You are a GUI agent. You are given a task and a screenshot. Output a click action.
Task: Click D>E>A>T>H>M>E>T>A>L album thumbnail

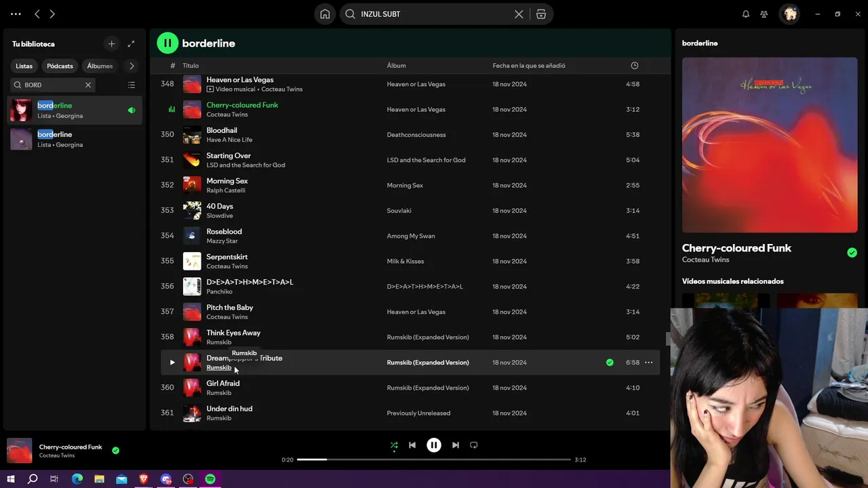[192, 287]
